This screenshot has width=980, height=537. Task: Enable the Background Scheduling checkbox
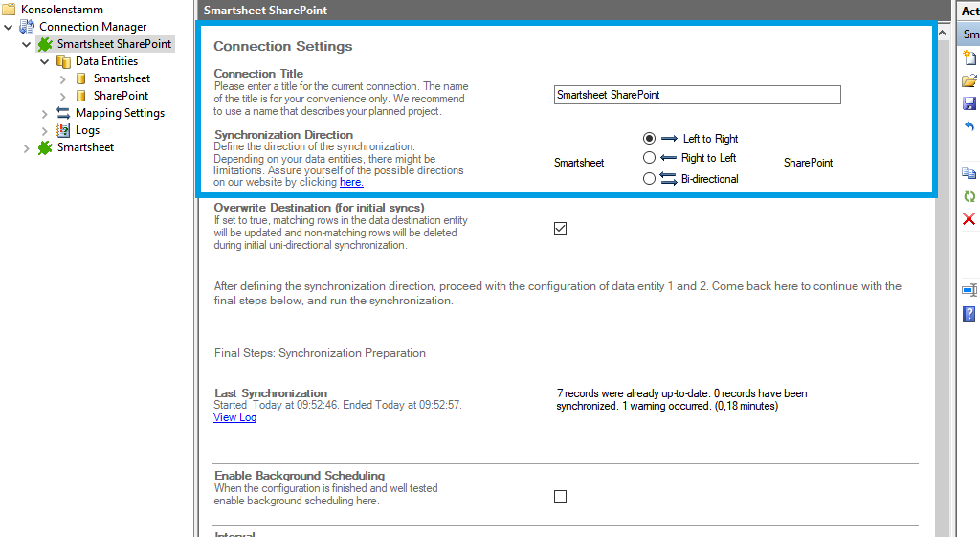(x=560, y=496)
